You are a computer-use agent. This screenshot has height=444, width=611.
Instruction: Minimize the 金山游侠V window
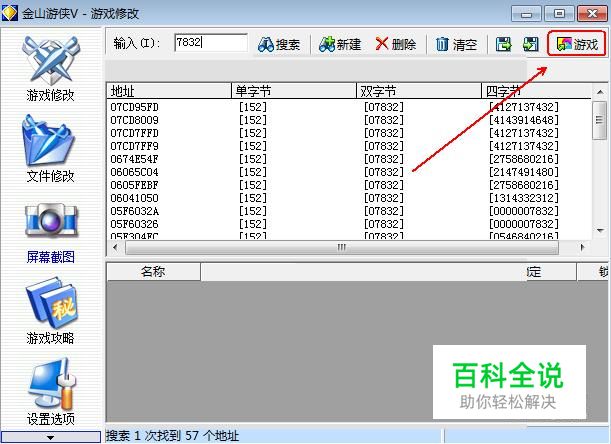(x=526, y=14)
